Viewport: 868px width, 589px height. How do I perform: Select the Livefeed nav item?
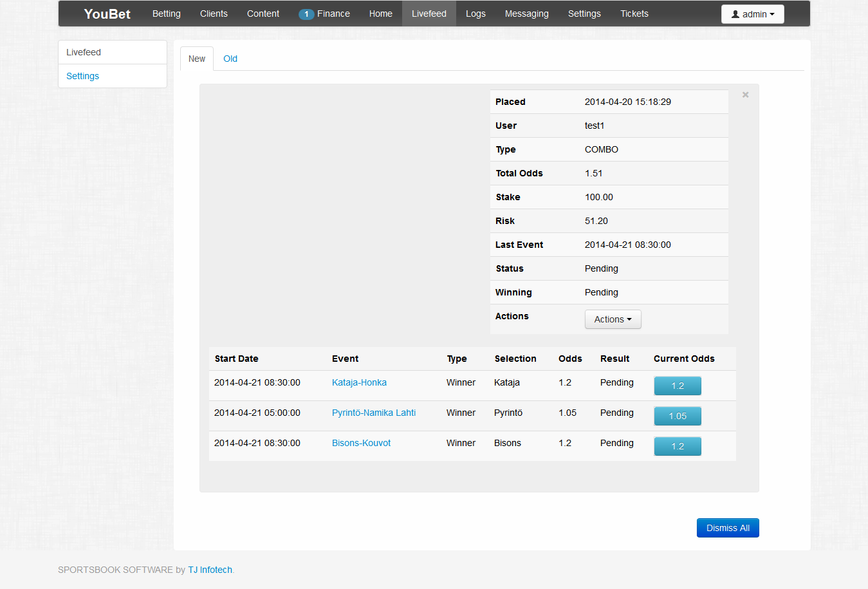pos(429,14)
